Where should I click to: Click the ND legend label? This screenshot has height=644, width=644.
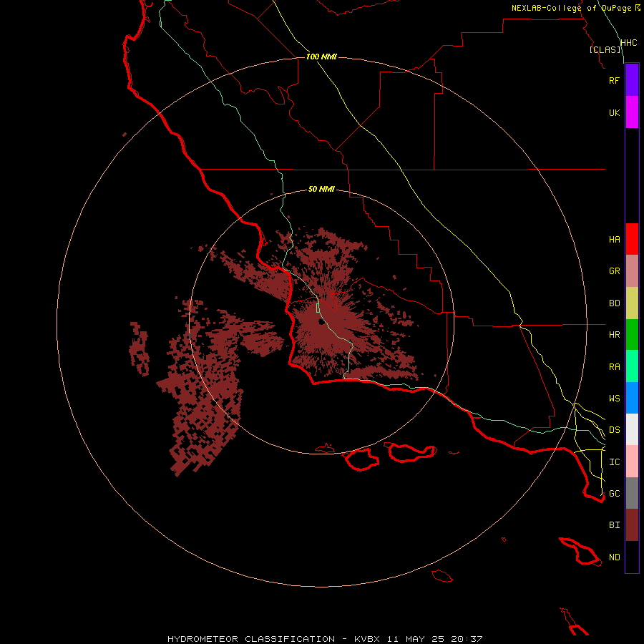coord(614,557)
